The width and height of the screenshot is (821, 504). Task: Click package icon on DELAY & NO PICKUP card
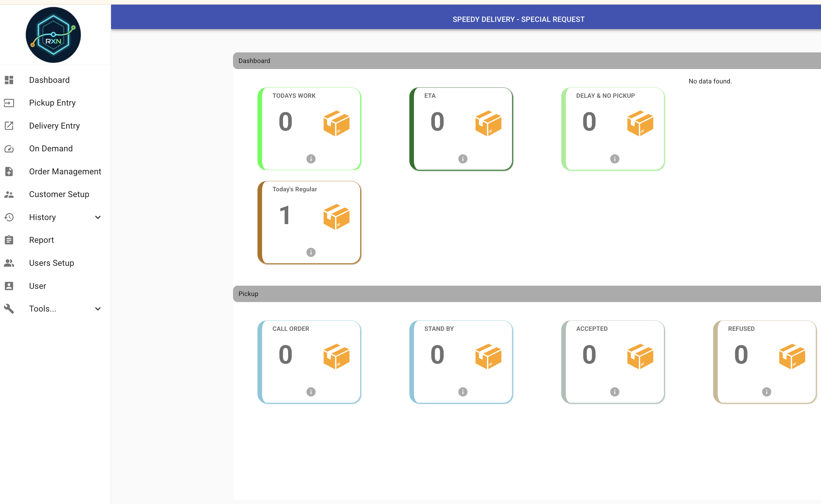tap(640, 123)
